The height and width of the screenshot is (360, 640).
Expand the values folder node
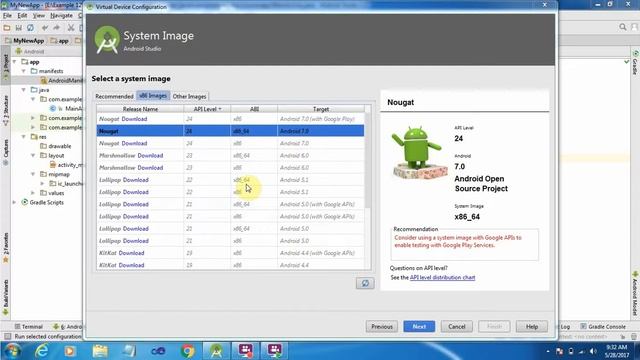click(x=33, y=193)
